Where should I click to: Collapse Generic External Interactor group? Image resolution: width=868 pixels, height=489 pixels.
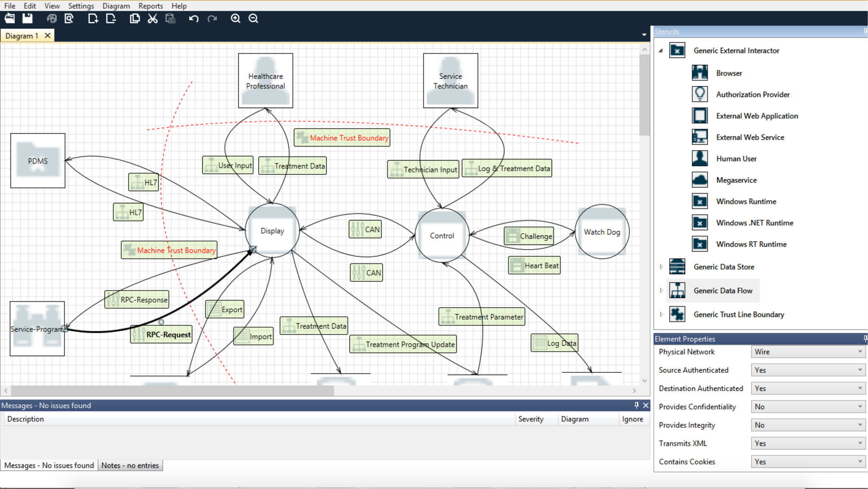[x=661, y=50]
